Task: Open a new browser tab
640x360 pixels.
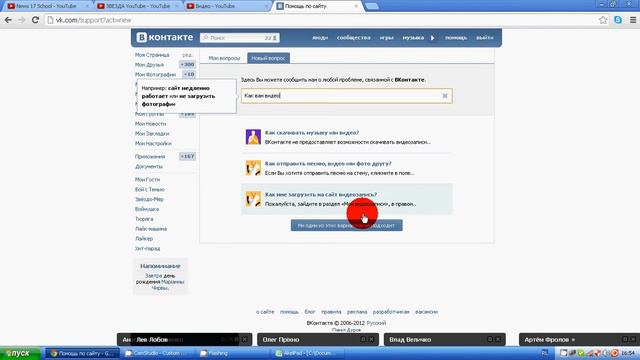Action: [371, 6]
